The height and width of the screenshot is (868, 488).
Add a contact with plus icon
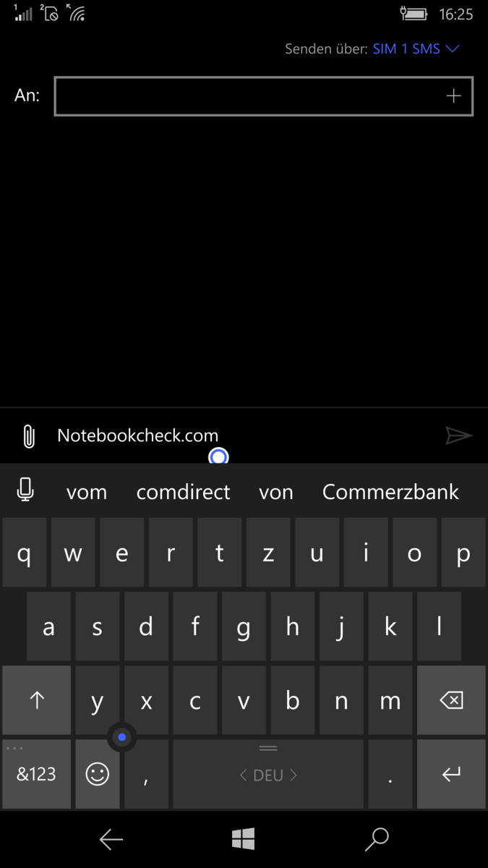(x=453, y=96)
